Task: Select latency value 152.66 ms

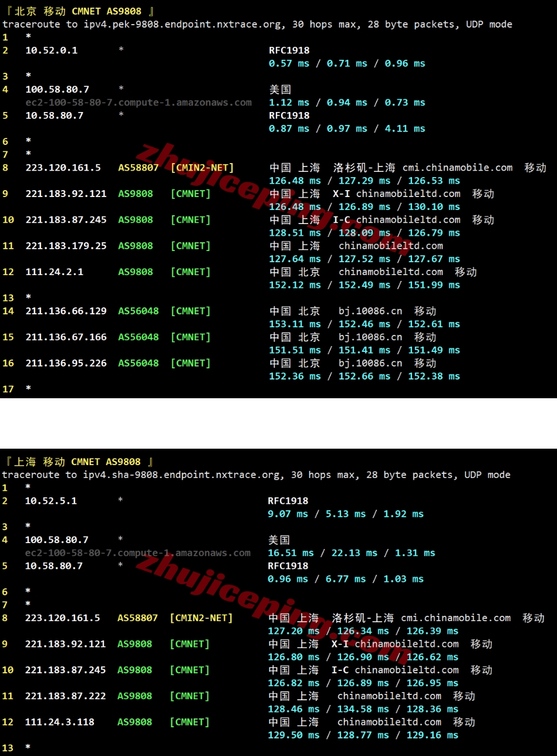Action: tap(364, 376)
